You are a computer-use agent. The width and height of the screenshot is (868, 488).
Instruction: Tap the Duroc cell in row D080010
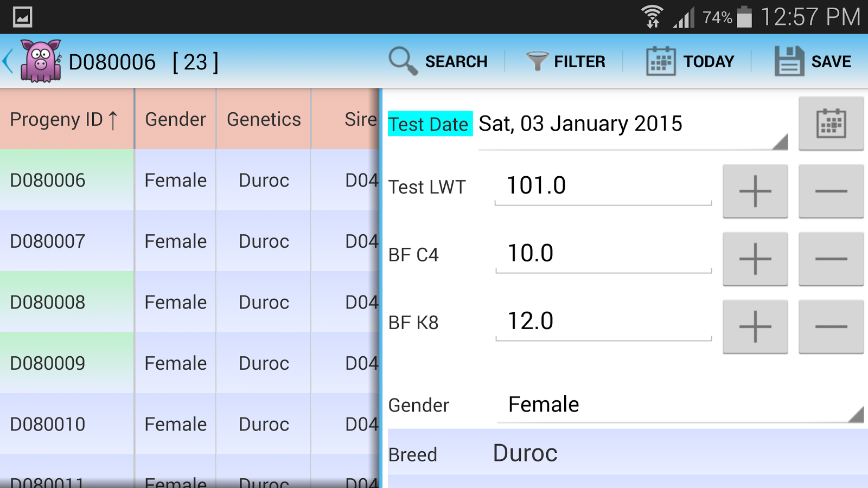pos(264,424)
